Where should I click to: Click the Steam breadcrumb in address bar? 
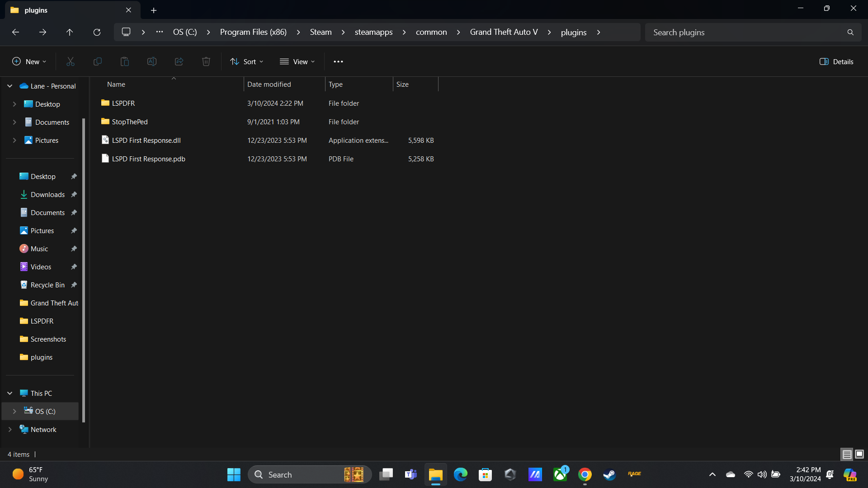[x=321, y=32]
